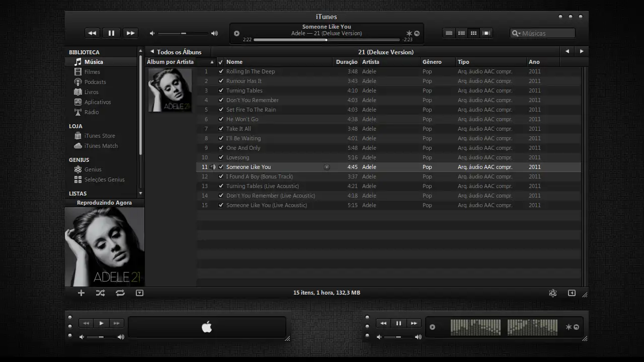Click the repeat icon in the bottom bar

[x=120, y=293]
